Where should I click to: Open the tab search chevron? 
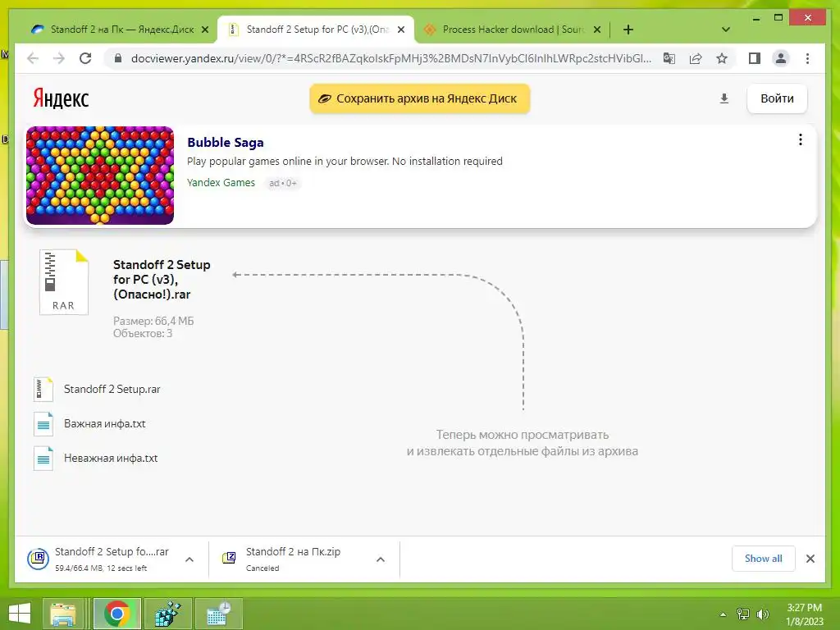726,30
